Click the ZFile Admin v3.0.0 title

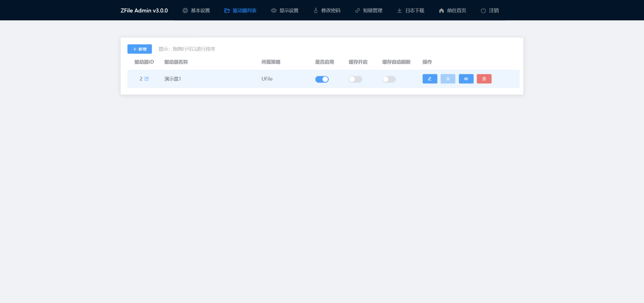[x=144, y=10]
